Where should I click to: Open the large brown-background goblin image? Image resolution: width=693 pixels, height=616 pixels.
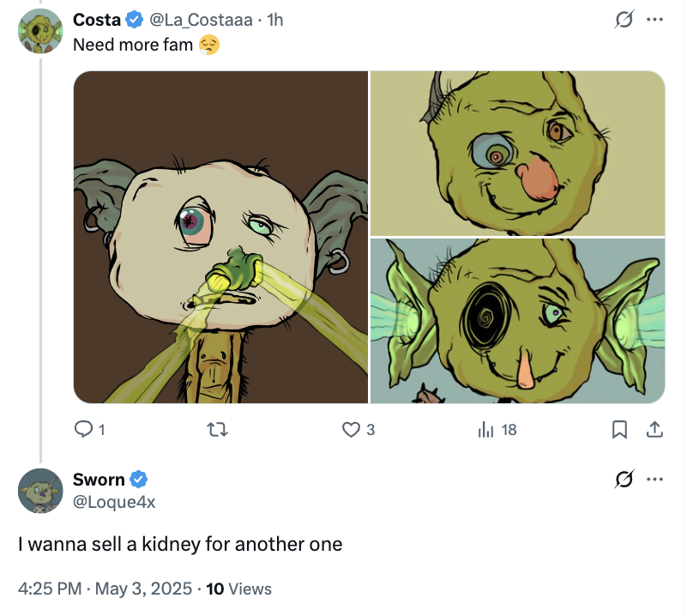[221, 237]
